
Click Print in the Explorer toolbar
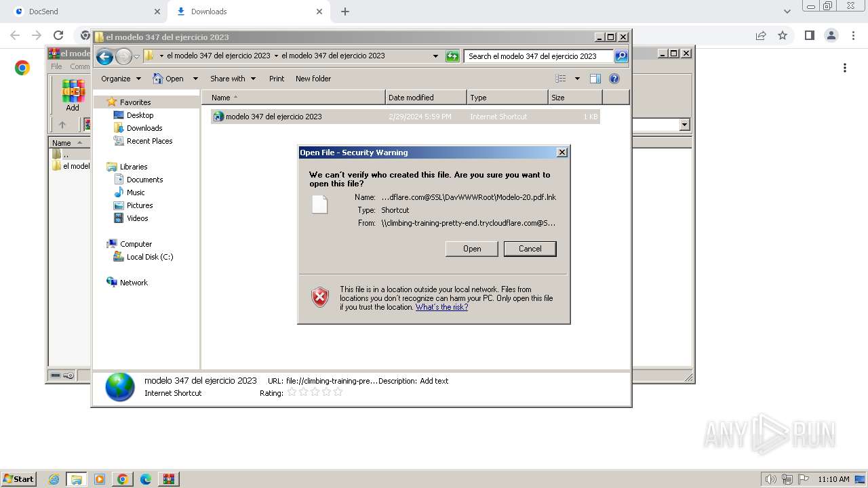click(277, 79)
